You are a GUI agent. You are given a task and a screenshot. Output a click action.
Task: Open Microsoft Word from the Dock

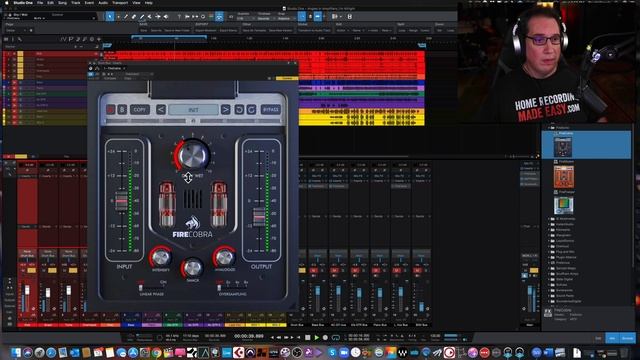[548, 352]
